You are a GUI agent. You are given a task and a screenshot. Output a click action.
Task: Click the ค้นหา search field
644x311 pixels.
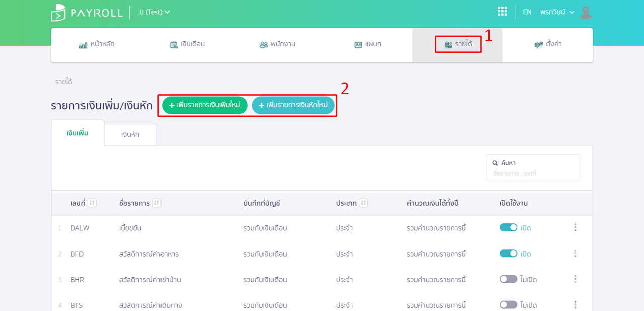coord(533,173)
